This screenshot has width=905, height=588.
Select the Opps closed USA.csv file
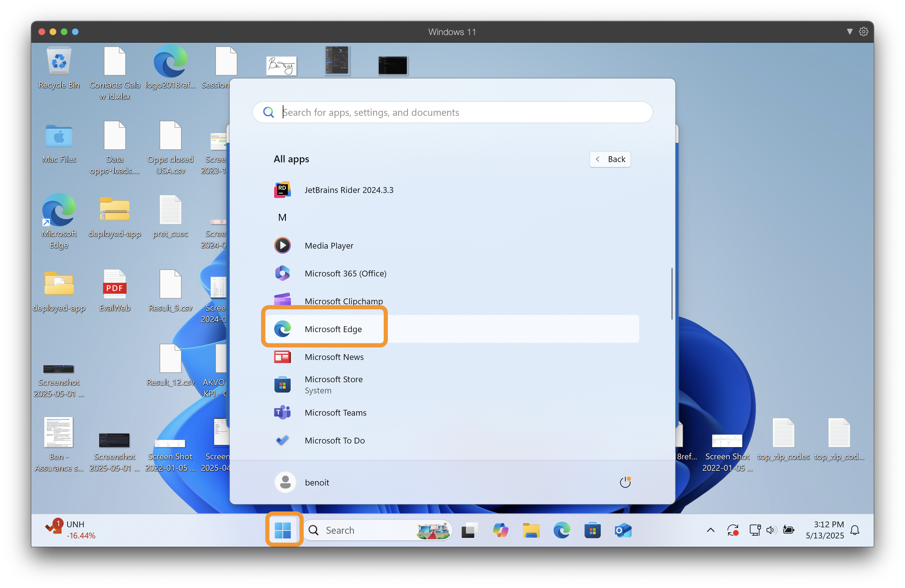click(170, 148)
